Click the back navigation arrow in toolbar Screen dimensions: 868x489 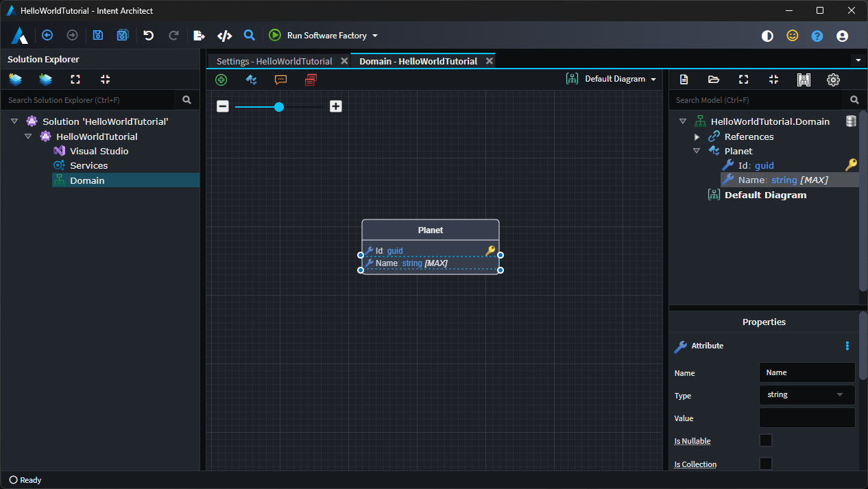point(47,35)
